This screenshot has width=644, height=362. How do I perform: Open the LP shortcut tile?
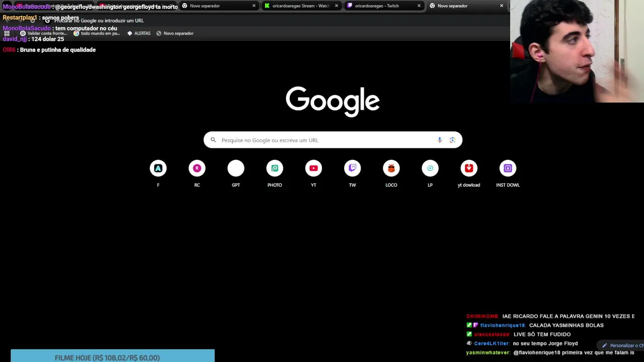pyautogui.click(x=430, y=174)
